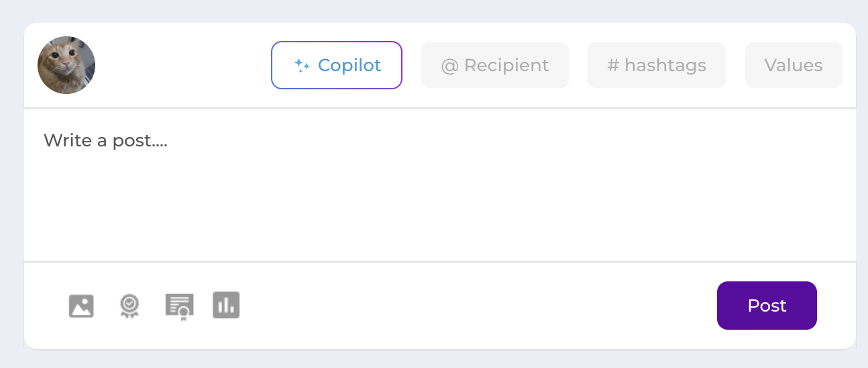Launch Copilot writing assistant
This screenshot has height=368, width=868.
[x=337, y=65]
